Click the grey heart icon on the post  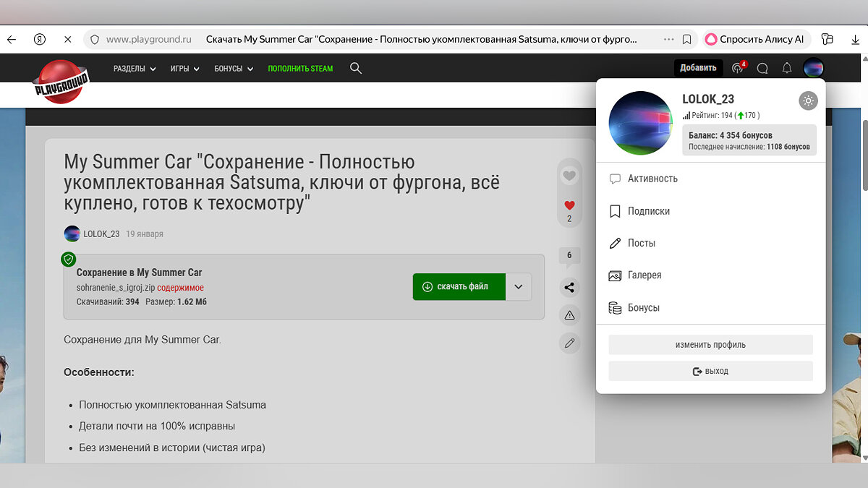tap(569, 176)
